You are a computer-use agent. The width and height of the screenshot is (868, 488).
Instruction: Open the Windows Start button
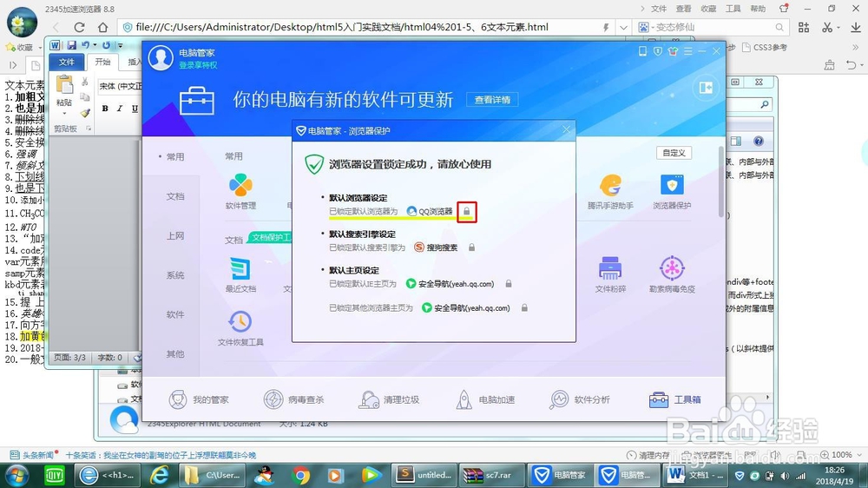[x=17, y=475]
